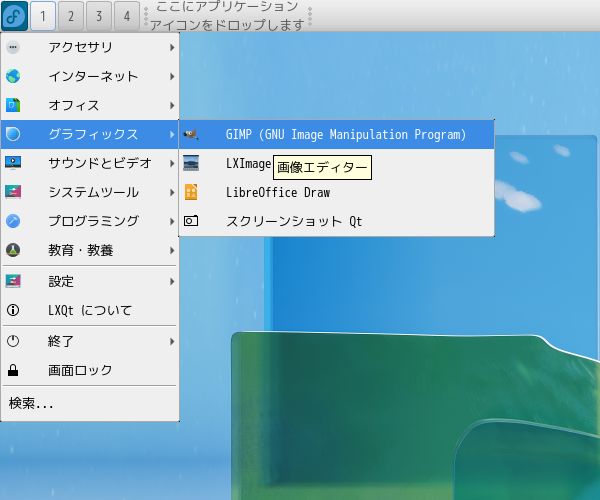This screenshot has width=600, height=500.
Task: Expand arrow next to 設定
Action: point(172,282)
